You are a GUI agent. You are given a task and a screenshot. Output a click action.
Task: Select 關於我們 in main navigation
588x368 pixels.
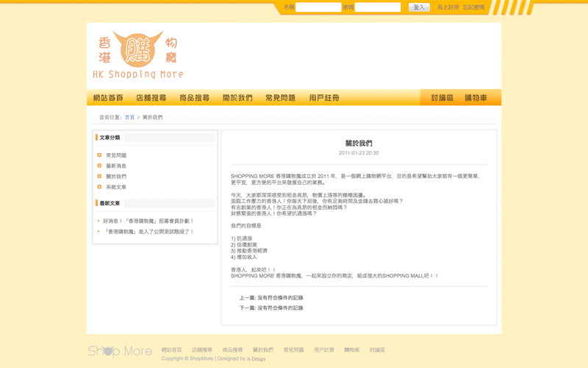tap(237, 98)
